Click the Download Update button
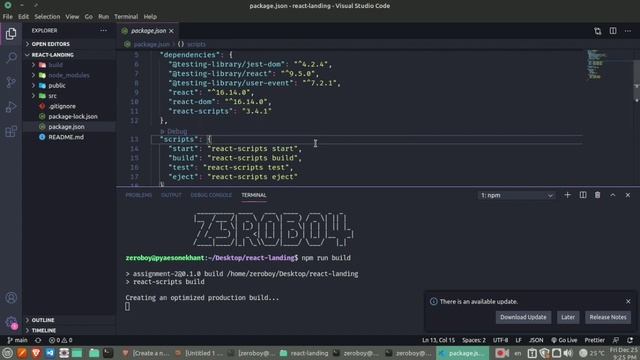This screenshot has width=640, height=360. (523, 317)
